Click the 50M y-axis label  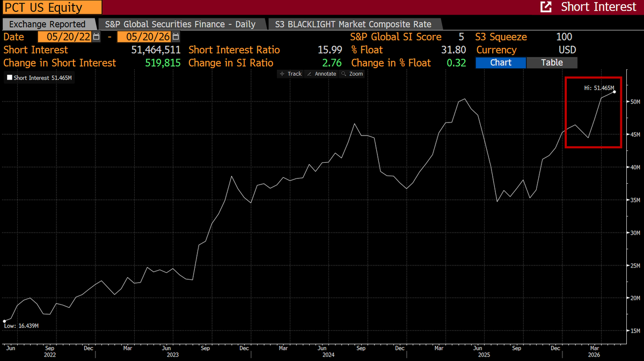point(636,102)
